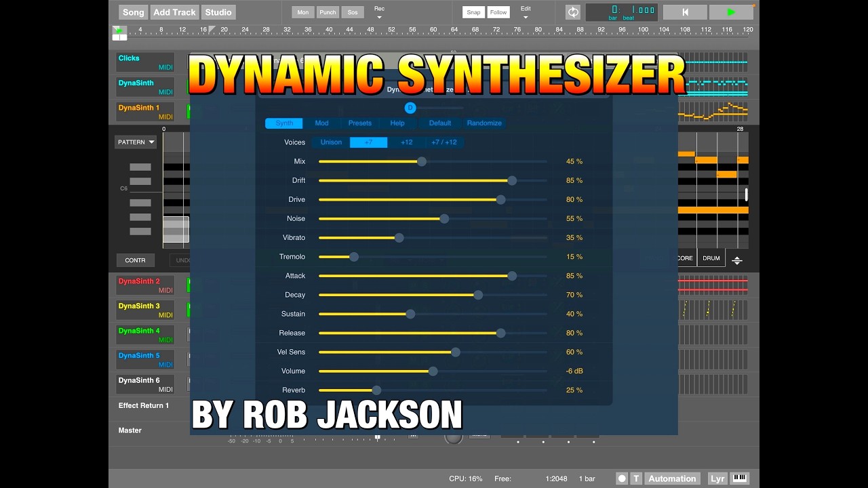Open the Edit dropdown

coord(526,12)
